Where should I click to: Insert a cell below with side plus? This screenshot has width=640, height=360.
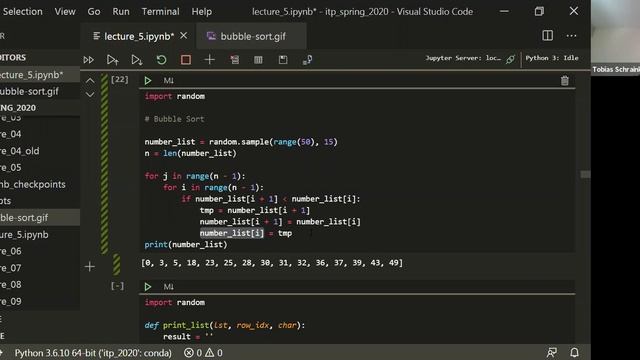[x=90, y=267]
